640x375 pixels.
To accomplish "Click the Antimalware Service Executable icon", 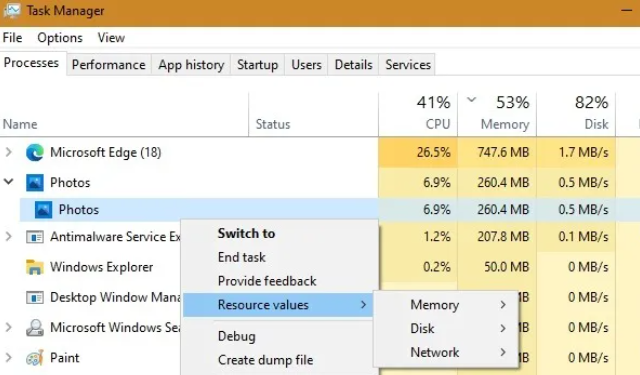I will 35,237.
